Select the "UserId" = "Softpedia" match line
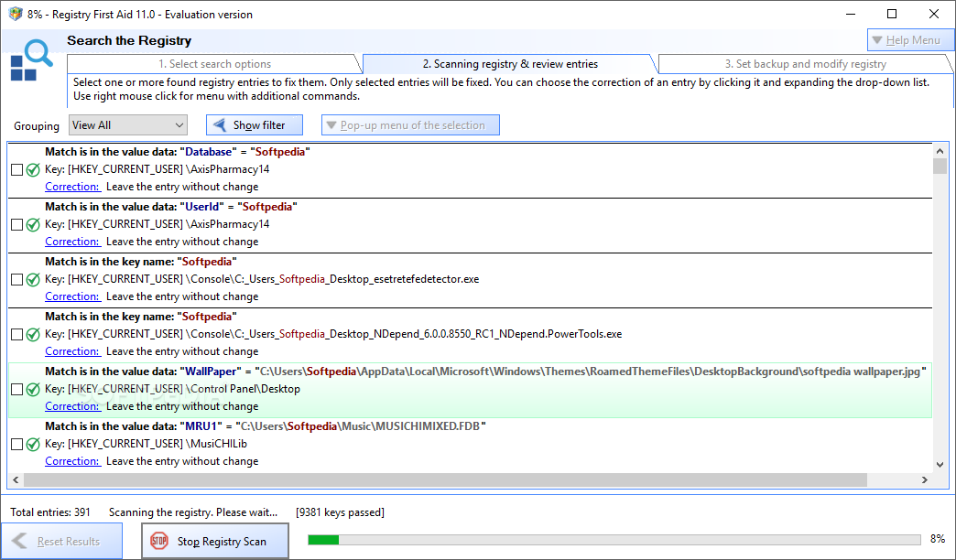The width and height of the screenshot is (956, 560). pyautogui.click(x=171, y=207)
